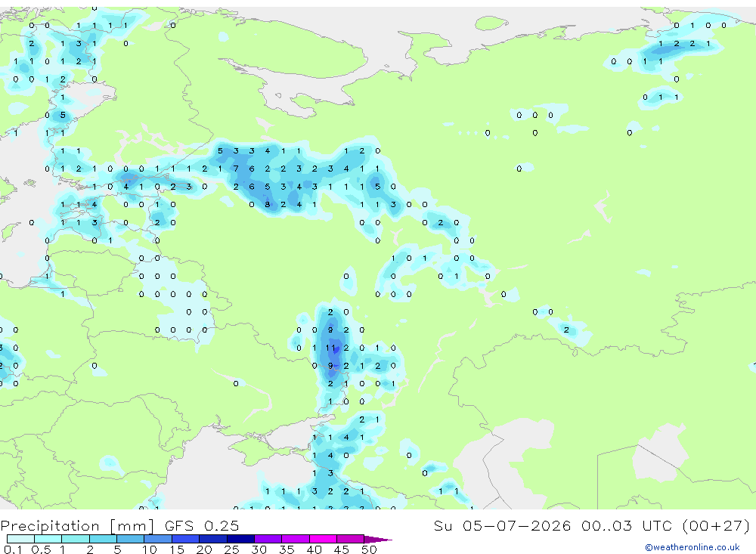Screen dimensions: 756x554
Task: Click the '11' precipitation value on map
Action: 330,348
